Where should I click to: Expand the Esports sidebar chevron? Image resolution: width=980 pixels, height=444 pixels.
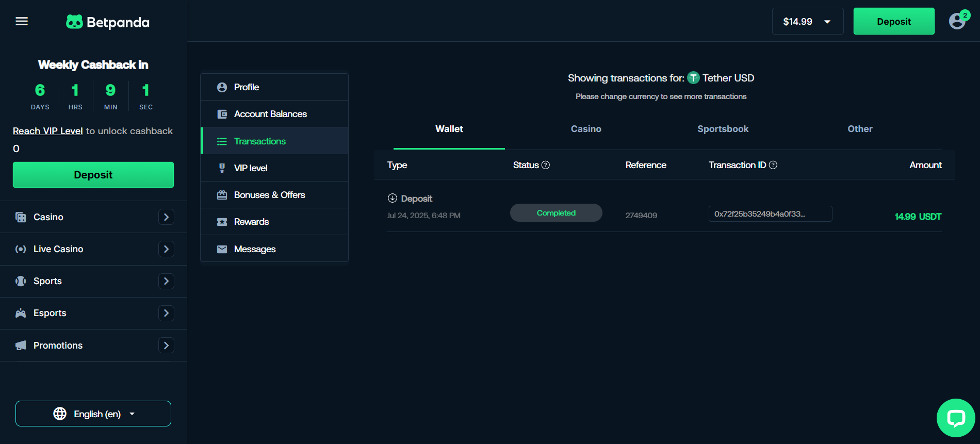coord(166,313)
